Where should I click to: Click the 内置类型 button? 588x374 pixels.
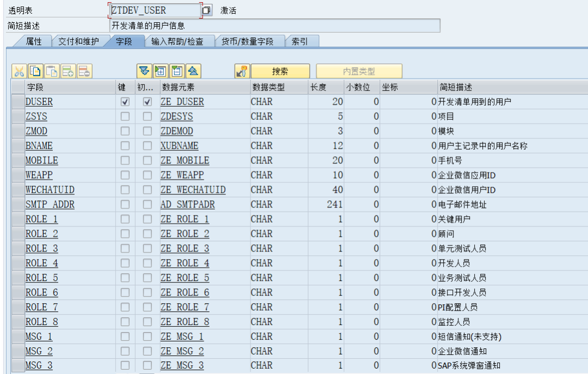(x=359, y=71)
